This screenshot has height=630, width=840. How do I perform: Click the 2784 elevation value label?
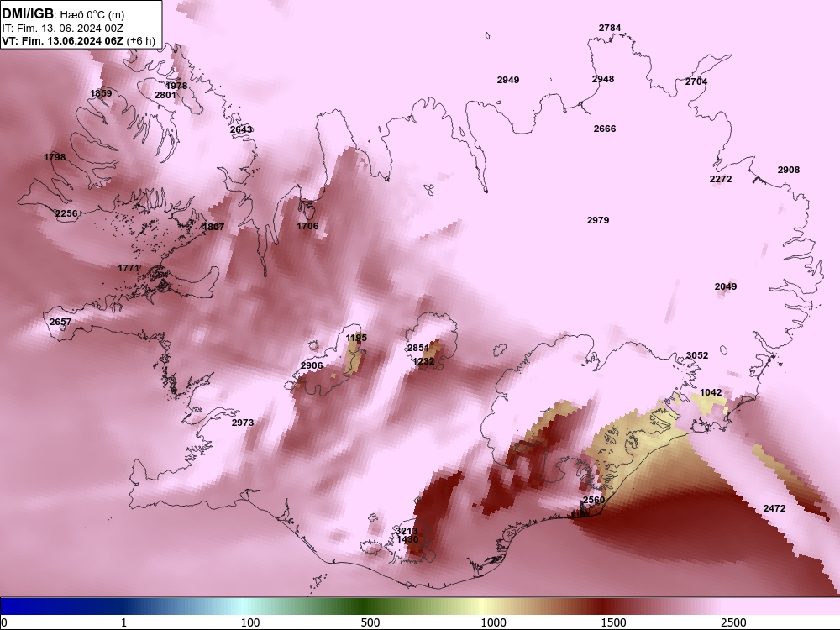point(610,28)
